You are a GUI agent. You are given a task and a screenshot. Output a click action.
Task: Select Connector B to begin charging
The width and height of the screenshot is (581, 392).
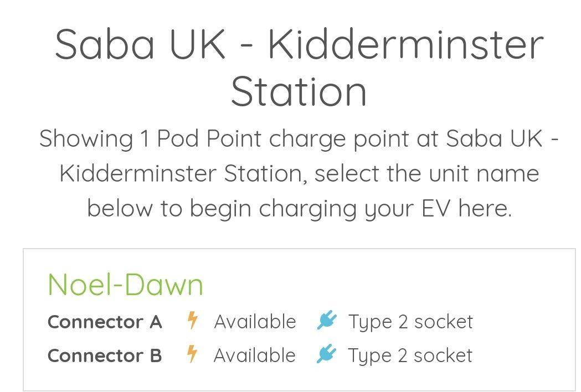(105, 355)
